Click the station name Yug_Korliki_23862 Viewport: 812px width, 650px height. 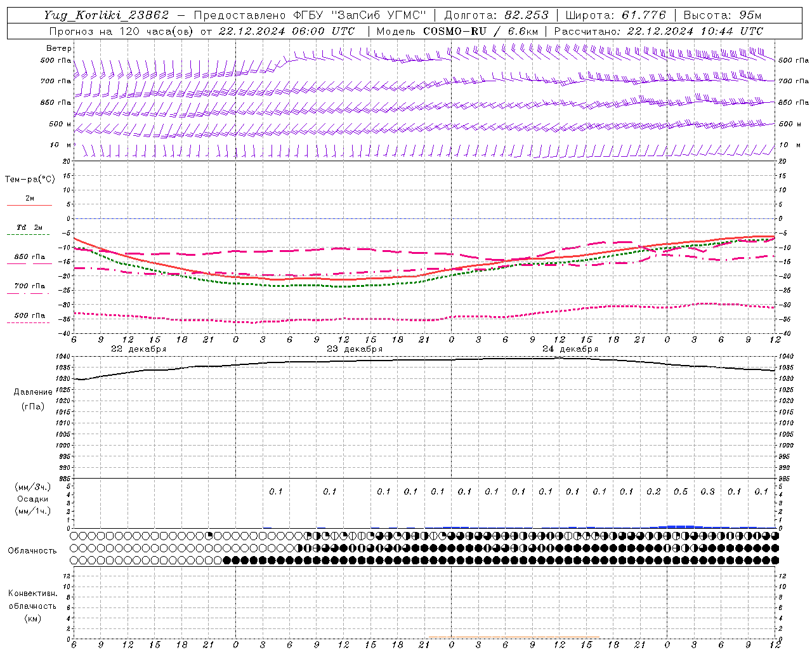point(107,15)
